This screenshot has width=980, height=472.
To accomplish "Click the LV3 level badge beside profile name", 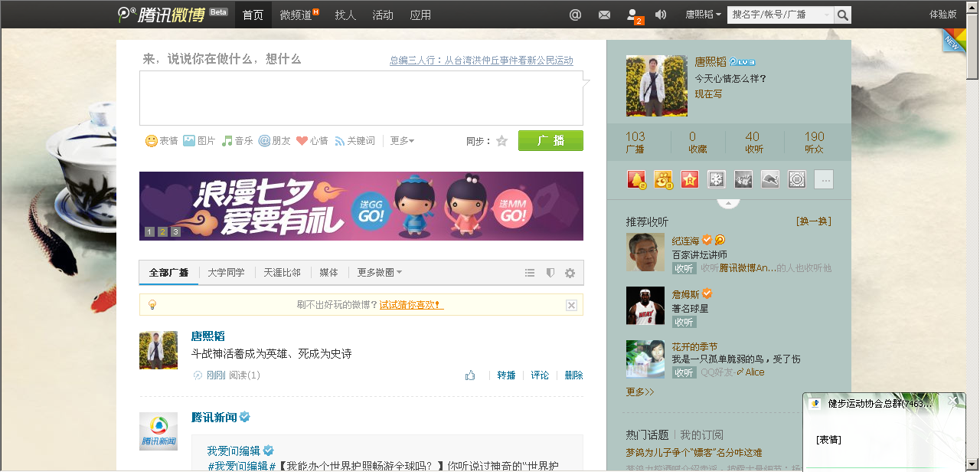I will point(742,62).
